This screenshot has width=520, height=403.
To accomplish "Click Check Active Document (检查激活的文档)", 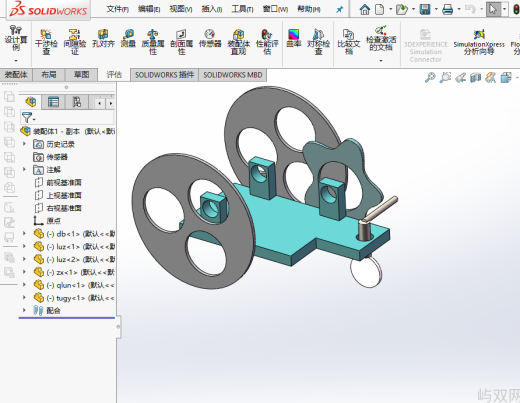I will pyautogui.click(x=381, y=38).
